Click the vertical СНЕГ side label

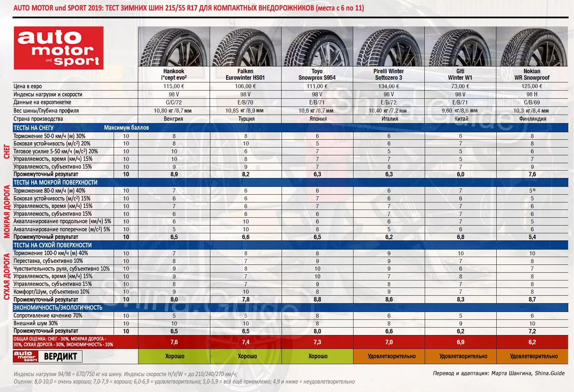pyautogui.click(x=6, y=152)
